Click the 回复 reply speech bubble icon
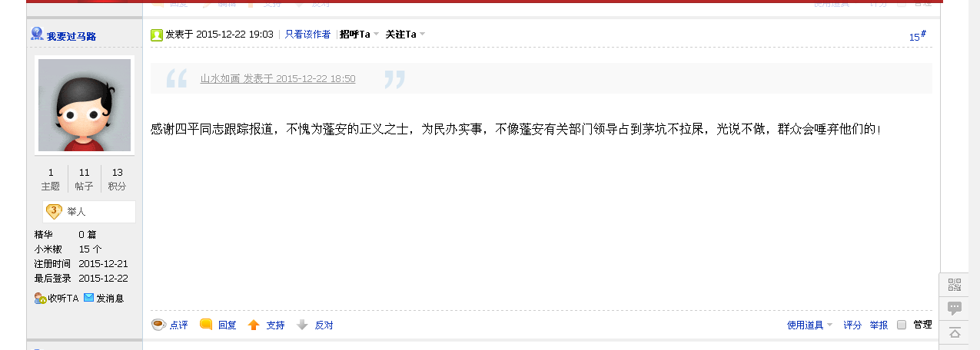 tap(206, 325)
